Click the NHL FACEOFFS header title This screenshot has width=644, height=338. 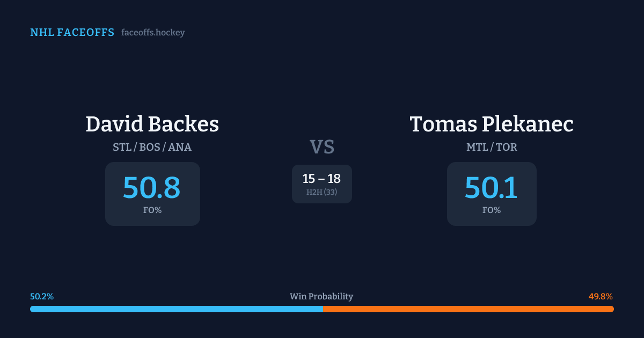pos(72,33)
